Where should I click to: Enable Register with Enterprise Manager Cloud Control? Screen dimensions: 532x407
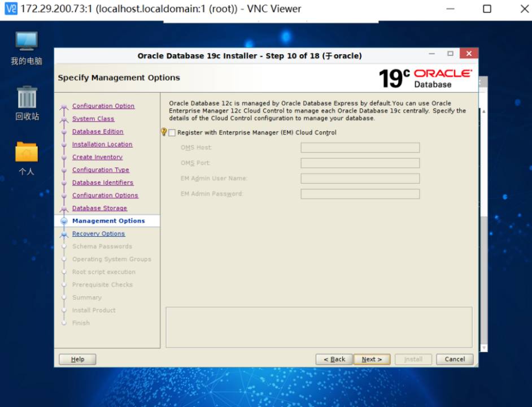tap(172, 133)
